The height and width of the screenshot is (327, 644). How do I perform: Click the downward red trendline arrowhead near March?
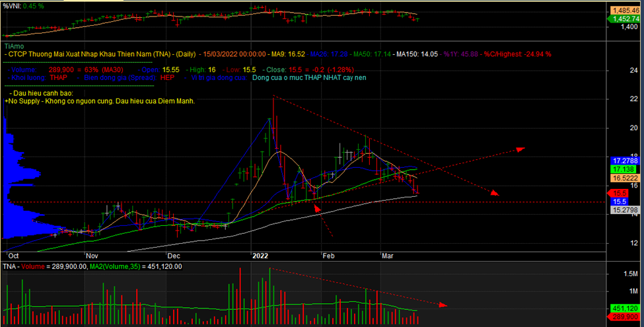[x=495, y=193]
